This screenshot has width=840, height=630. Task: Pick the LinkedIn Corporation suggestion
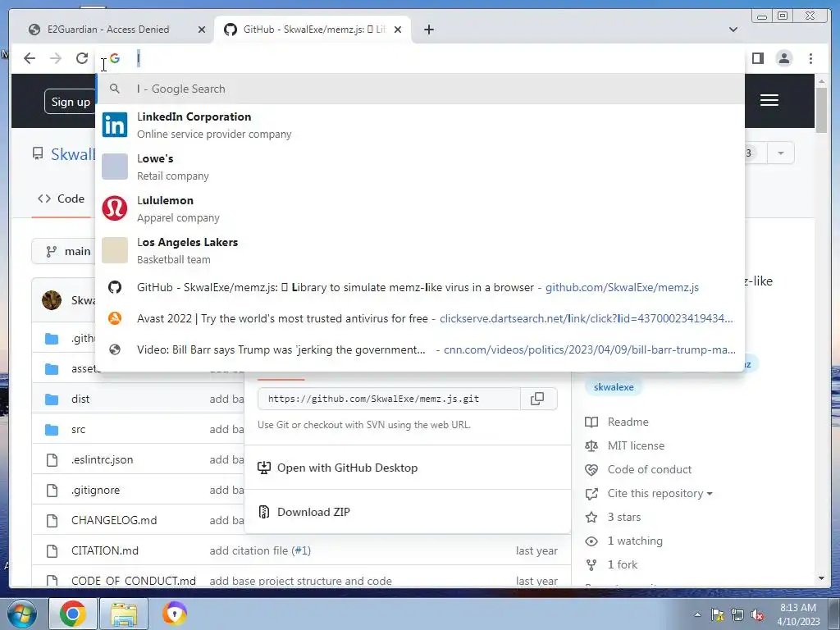(421, 125)
